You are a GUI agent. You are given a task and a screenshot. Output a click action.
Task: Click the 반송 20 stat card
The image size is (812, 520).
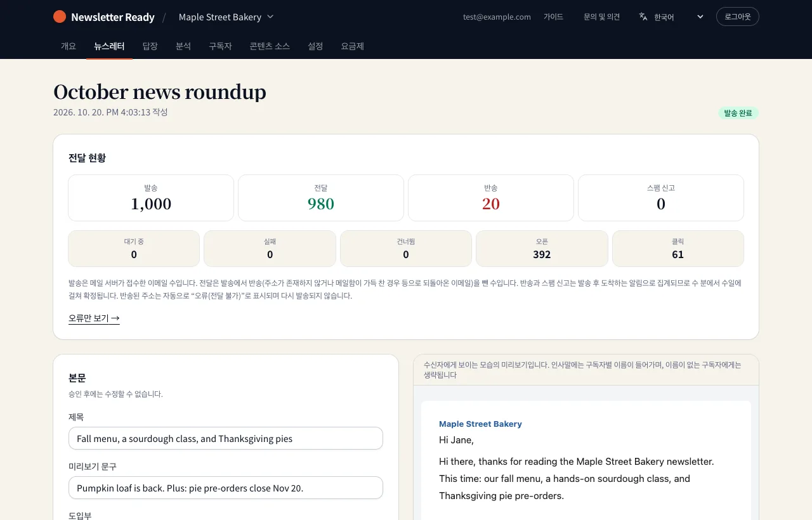(x=491, y=198)
